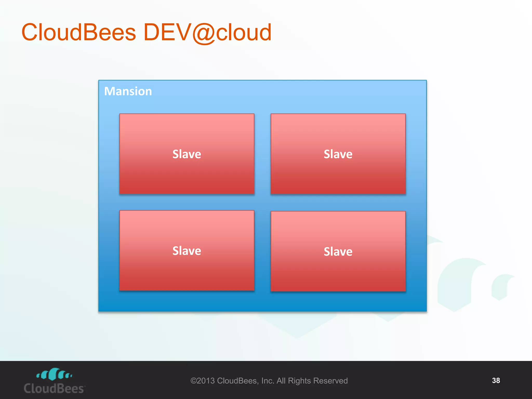Click the gap between the top two Slave boxes

pos(262,154)
